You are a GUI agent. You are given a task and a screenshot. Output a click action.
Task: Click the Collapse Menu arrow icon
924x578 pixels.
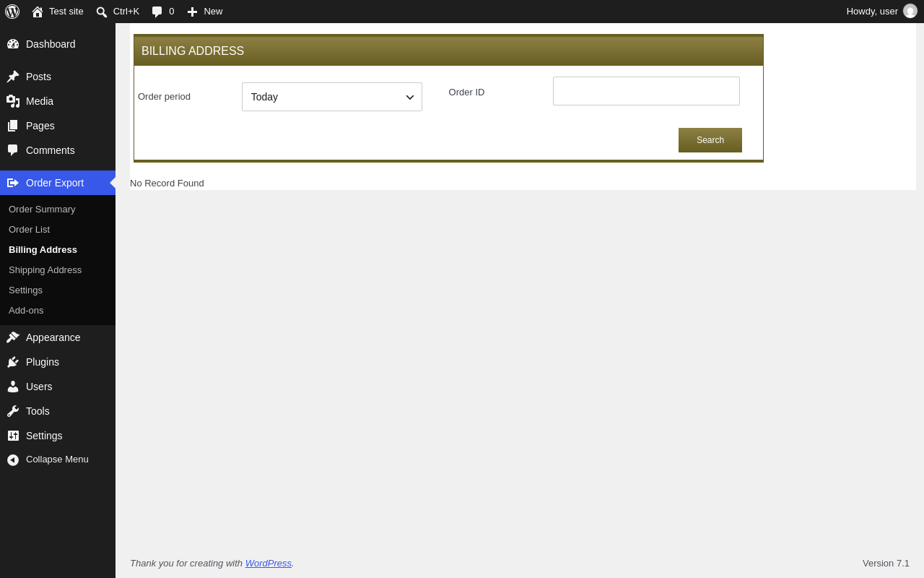[x=13, y=460]
